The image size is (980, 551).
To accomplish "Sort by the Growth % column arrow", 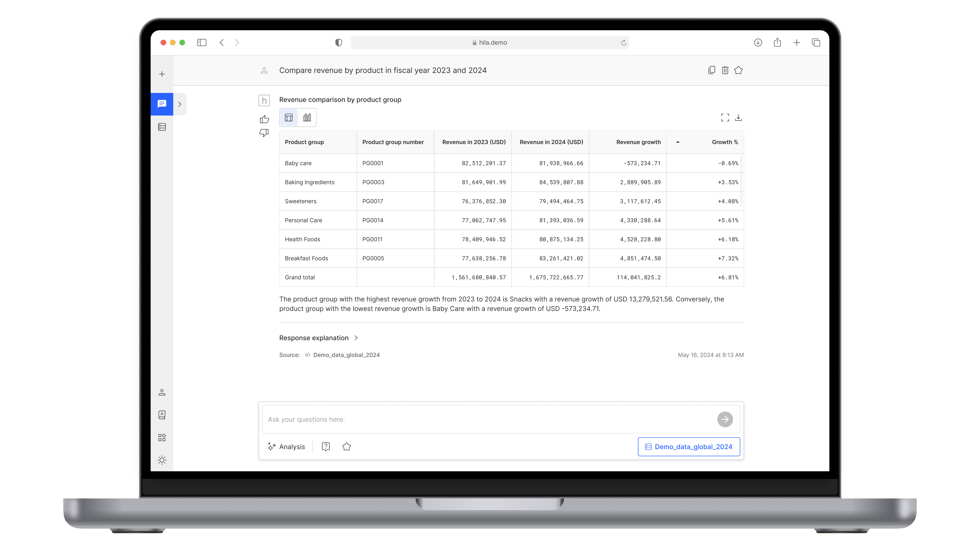I will click(678, 142).
